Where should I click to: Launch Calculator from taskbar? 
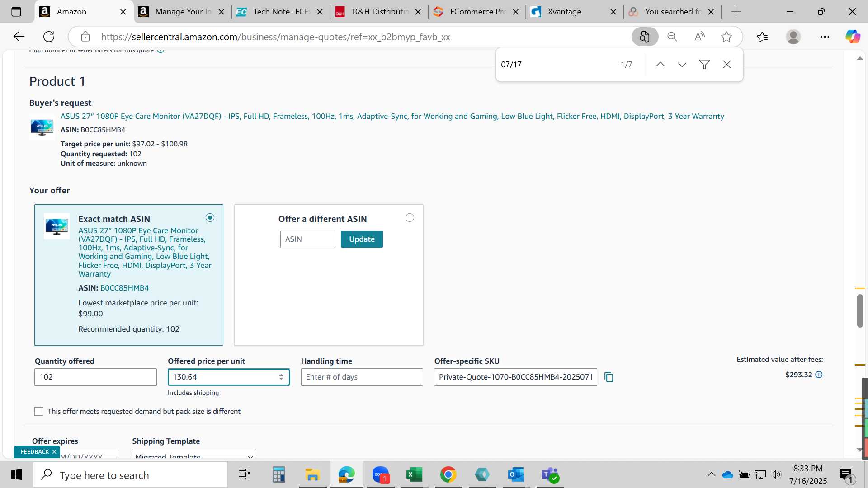point(278,474)
